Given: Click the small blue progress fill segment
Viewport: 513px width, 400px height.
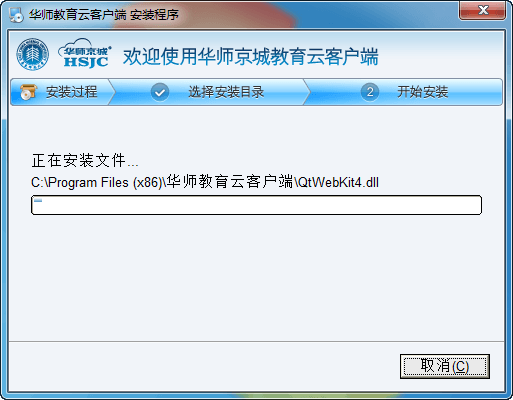Looking at the screenshot, I should point(38,201).
